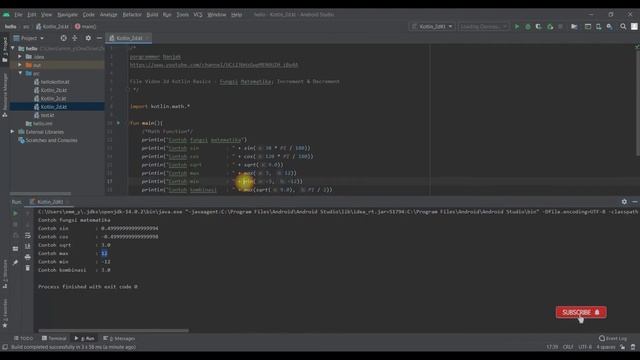
Task: Open the Build menu
Action: click(152, 14)
